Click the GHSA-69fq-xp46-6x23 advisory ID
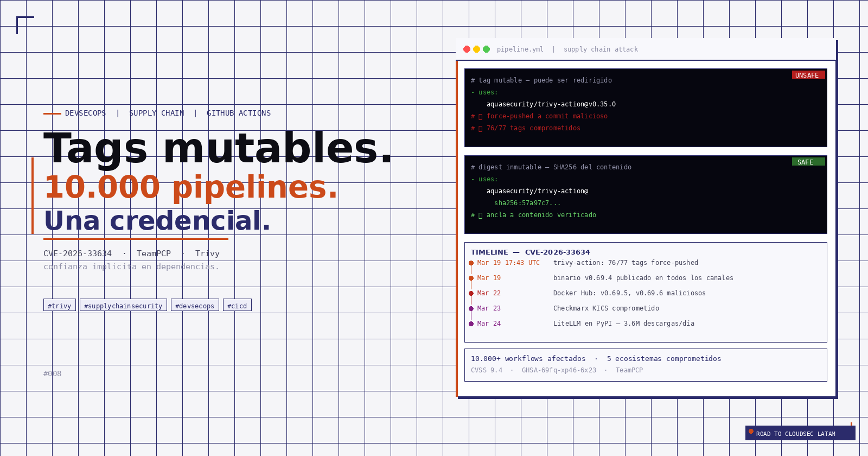868x456 pixels. click(x=559, y=370)
